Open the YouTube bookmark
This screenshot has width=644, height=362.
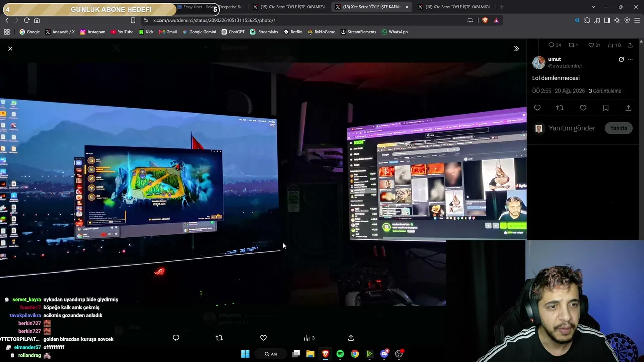(122, 32)
